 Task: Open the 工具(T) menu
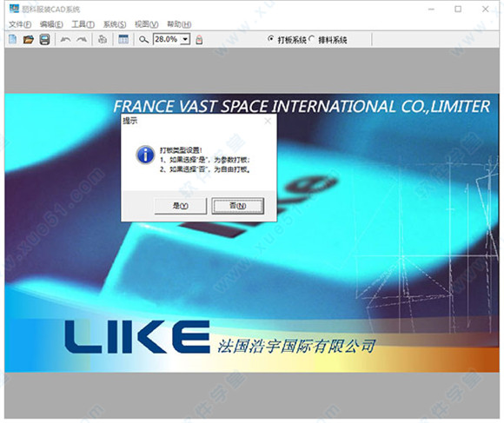pos(83,24)
